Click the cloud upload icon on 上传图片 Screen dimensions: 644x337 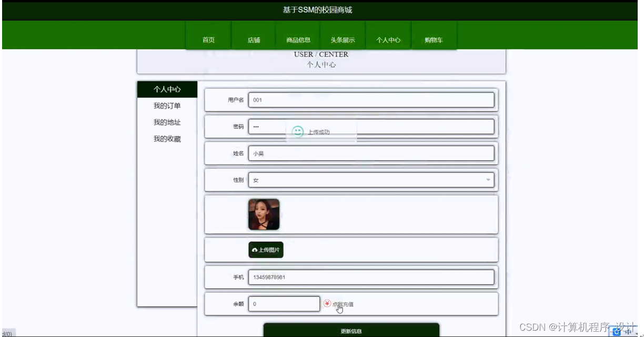point(255,250)
